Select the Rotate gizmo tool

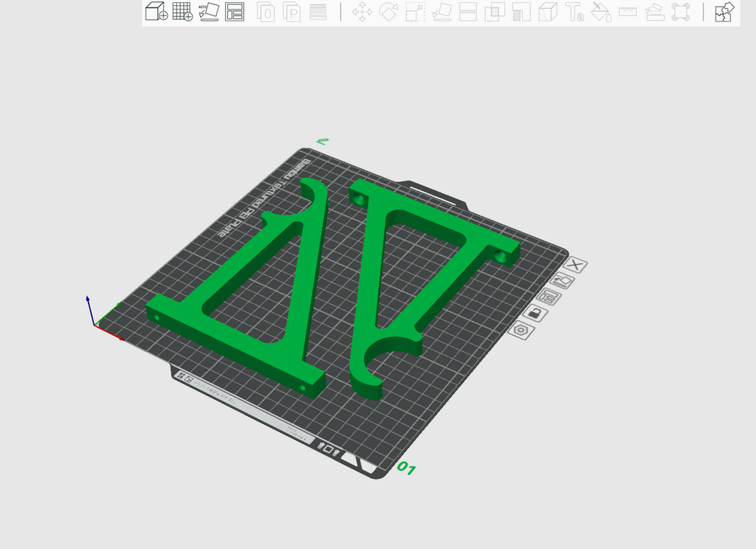tap(388, 12)
